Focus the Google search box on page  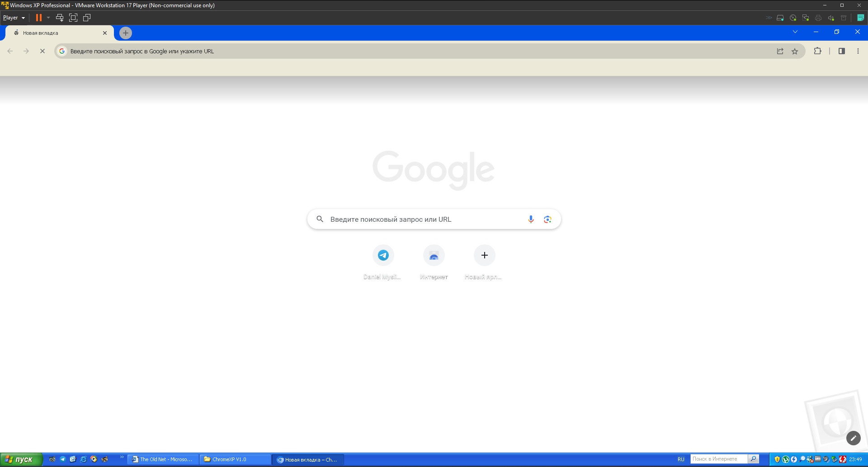pos(434,219)
